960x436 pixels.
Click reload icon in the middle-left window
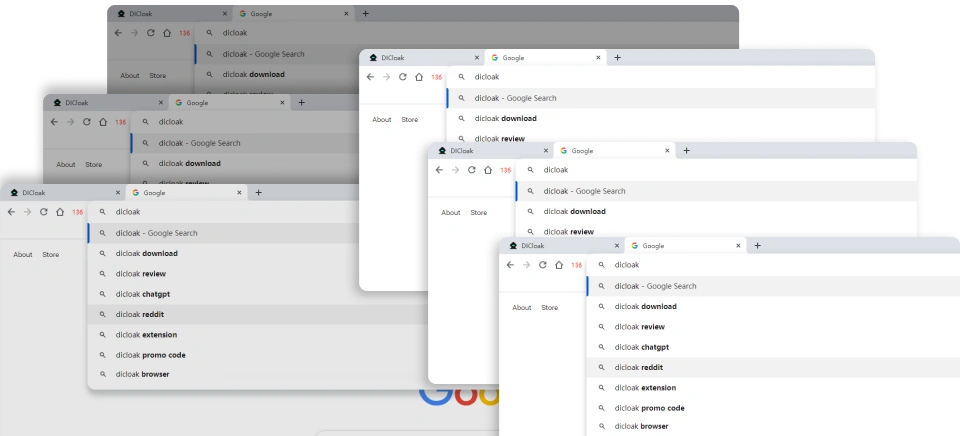coord(87,122)
